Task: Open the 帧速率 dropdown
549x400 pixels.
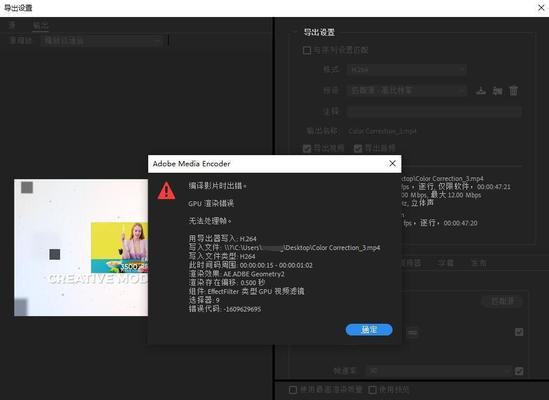Action: click(x=439, y=371)
